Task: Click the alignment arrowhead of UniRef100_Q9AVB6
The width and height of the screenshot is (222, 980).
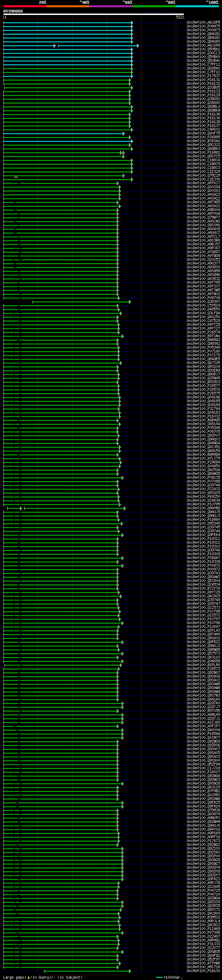Action: click(x=125, y=508)
